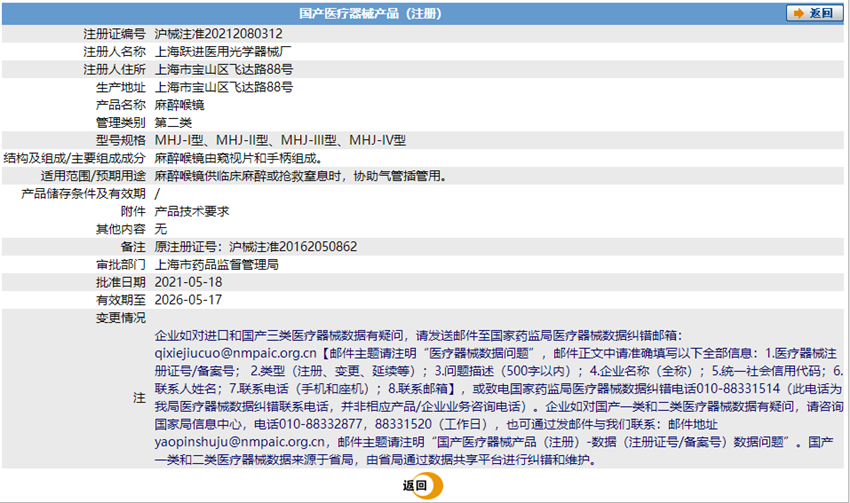Click the orange 返回 button at bottom
The height and width of the screenshot is (503, 850).
422,486
